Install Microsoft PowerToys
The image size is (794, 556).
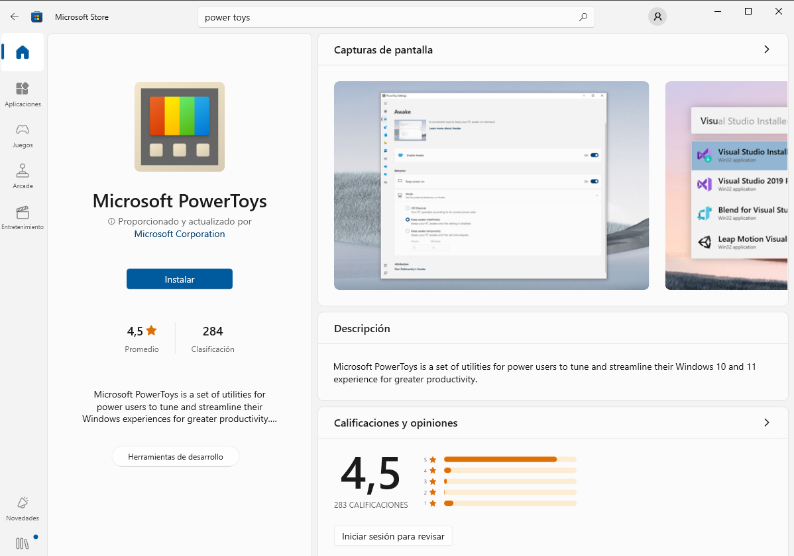pyautogui.click(x=180, y=279)
